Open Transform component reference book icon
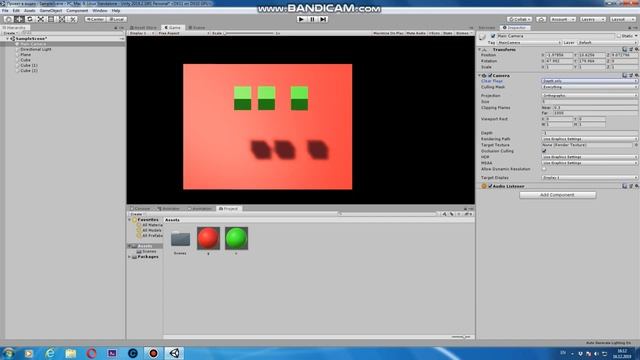The width and height of the screenshot is (640, 360). pos(624,49)
